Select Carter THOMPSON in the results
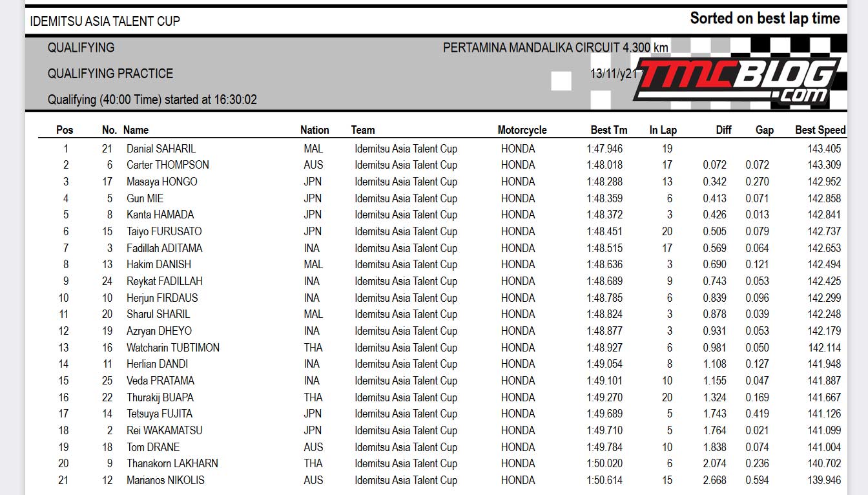Screen dimensions: 868x495 tap(167, 165)
